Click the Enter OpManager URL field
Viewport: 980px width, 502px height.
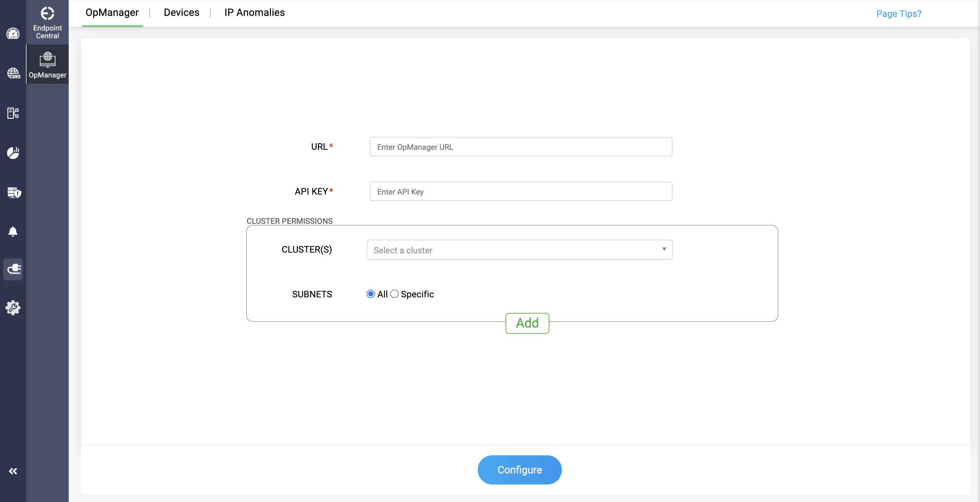[x=520, y=147]
